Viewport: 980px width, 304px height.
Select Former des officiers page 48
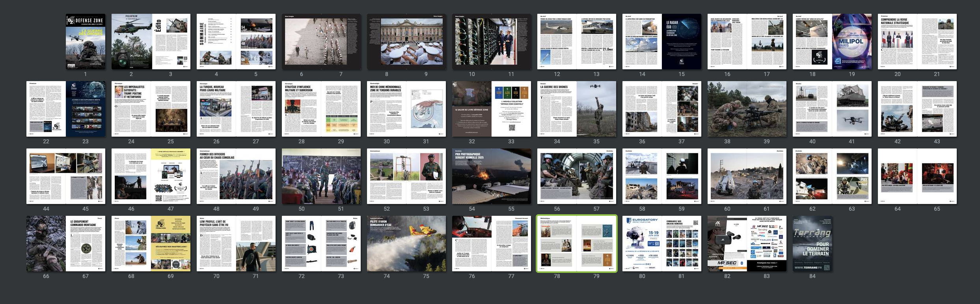[216, 176]
